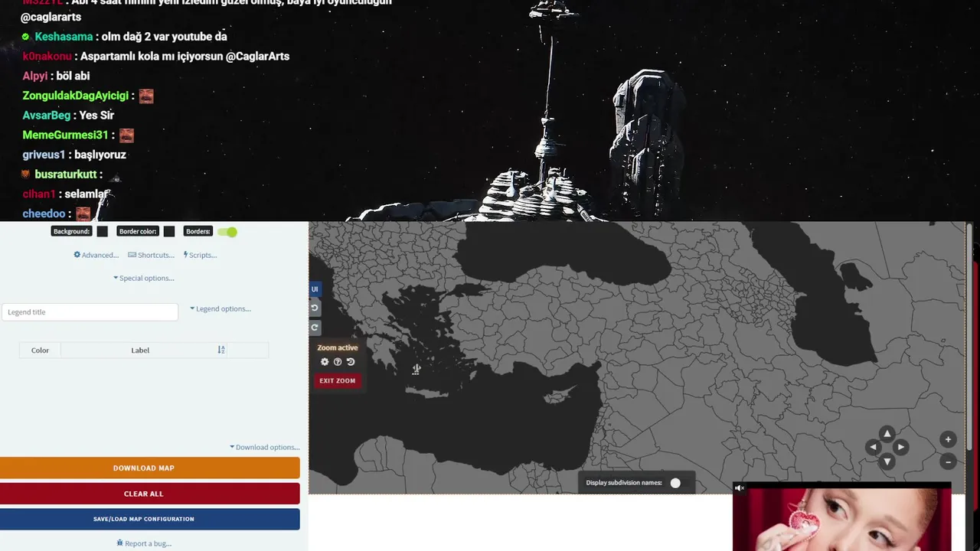The width and height of the screenshot is (980, 551).
Task: Click the username Alpyi in chat
Action: [35, 76]
